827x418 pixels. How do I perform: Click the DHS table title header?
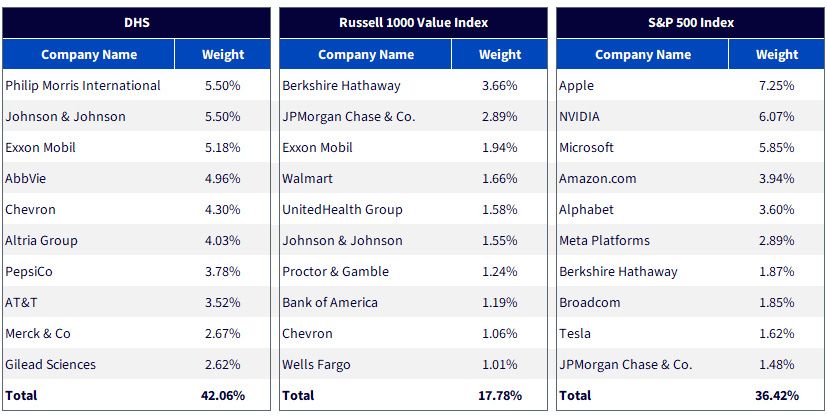pyautogui.click(x=136, y=23)
